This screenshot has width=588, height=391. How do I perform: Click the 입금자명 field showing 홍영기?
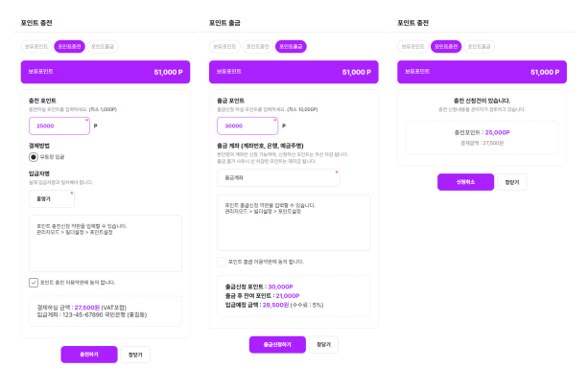point(52,199)
